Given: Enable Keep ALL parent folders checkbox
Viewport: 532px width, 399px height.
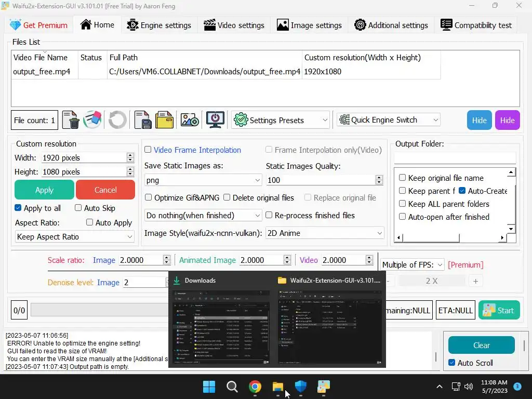Looking at the screenshot, I should (x=403, y=204).
